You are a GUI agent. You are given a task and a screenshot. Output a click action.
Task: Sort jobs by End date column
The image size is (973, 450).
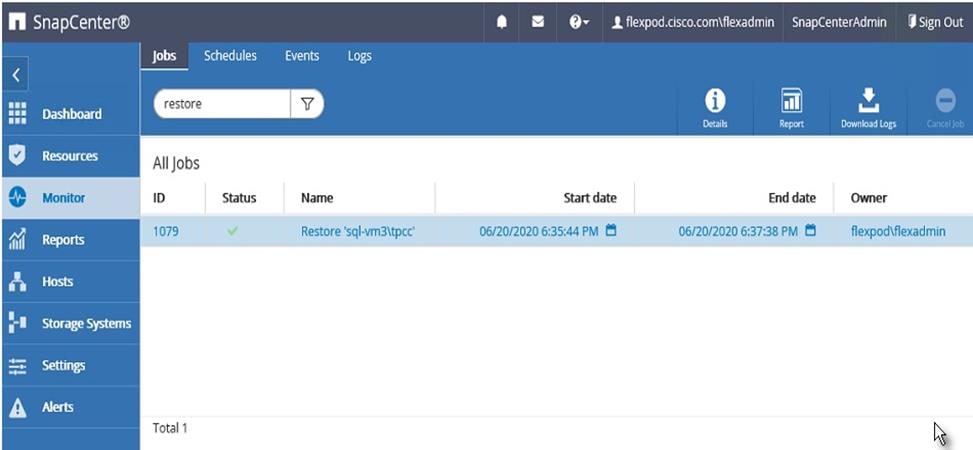click(x=792, y=198)
